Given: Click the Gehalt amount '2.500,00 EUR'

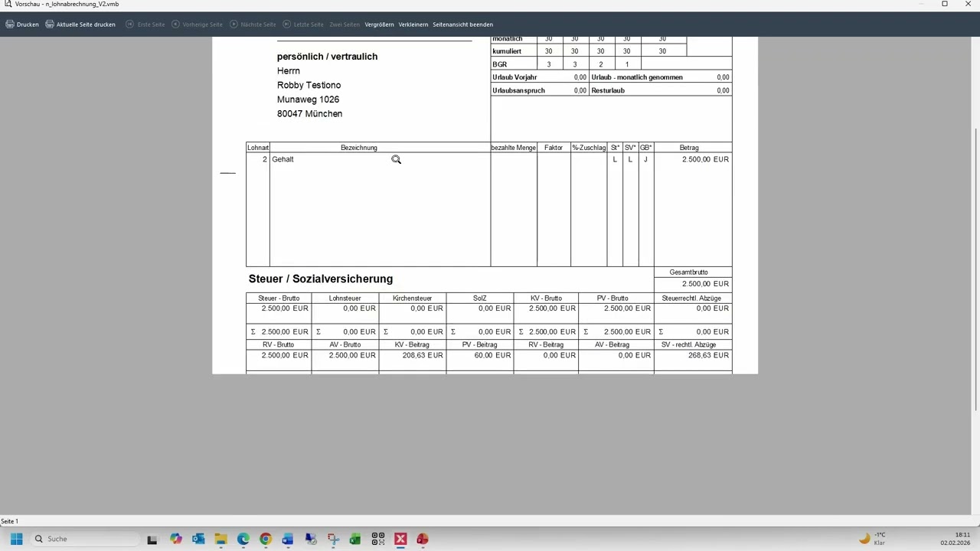Looking at the screenshot, I should coord(705,159).
